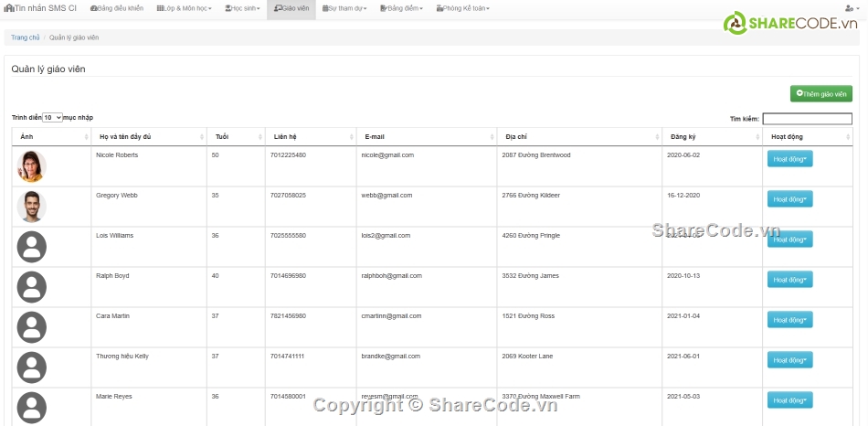The width and height of the screenshot is (868, 426).
Task: Open the entries per page dropdown
Action: [53, 117]
